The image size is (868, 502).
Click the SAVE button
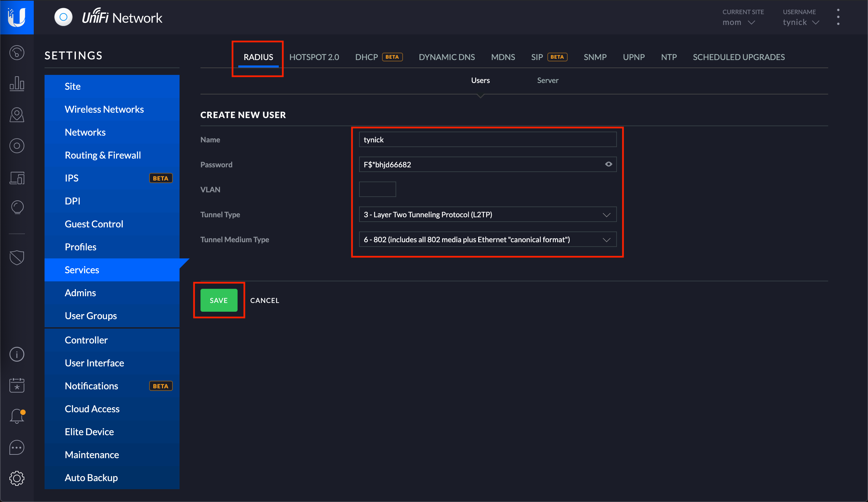pos(219,300)
